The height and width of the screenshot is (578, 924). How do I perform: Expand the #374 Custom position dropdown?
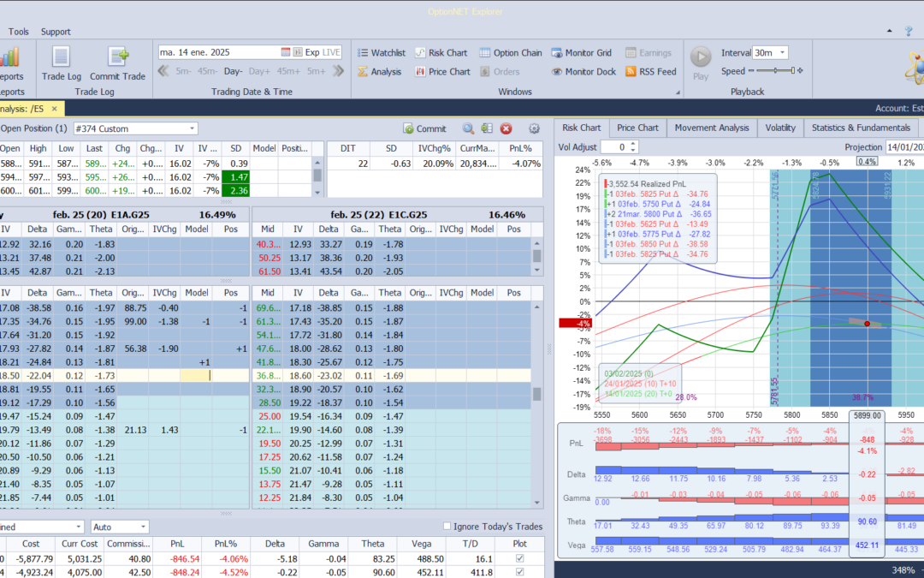(x=192, y=128)
